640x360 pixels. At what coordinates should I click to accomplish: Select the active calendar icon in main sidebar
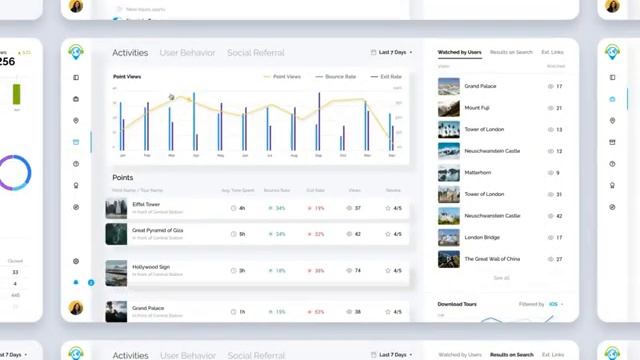(x=76, y=142)
